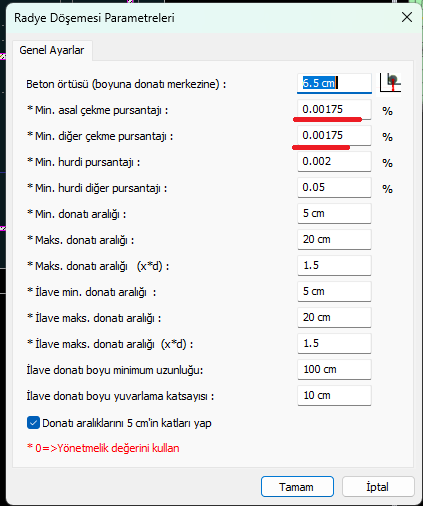The width and height of the screenshot is (423, 506).
Task: Close the Radye Döşemesi Parametreleri dialog
Action: 407,17
